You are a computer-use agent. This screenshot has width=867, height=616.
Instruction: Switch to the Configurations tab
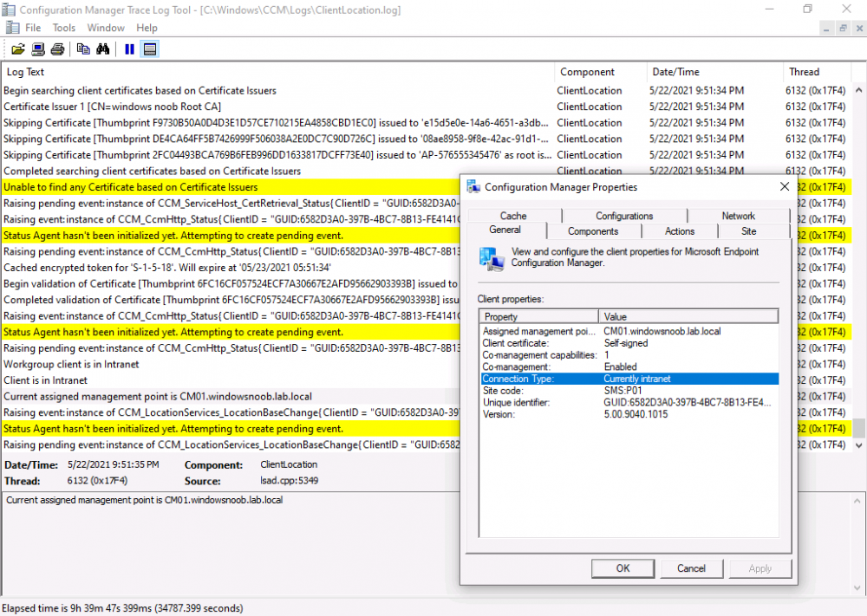(x=624, y=216)
